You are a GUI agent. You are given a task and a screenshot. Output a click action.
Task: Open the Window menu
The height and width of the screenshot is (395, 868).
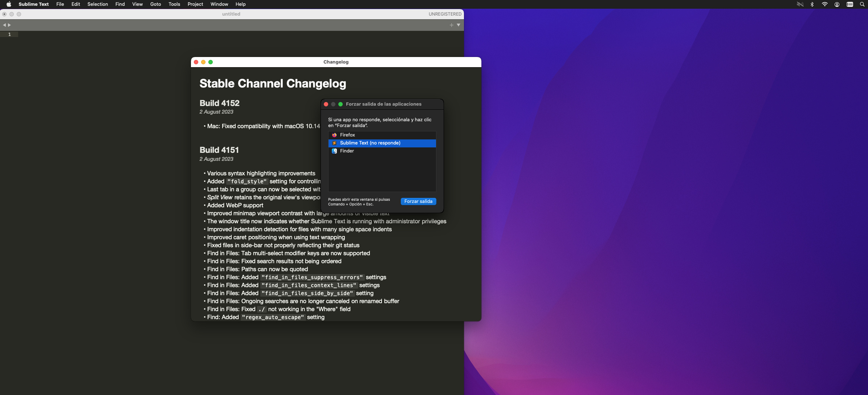pos(219,4)
